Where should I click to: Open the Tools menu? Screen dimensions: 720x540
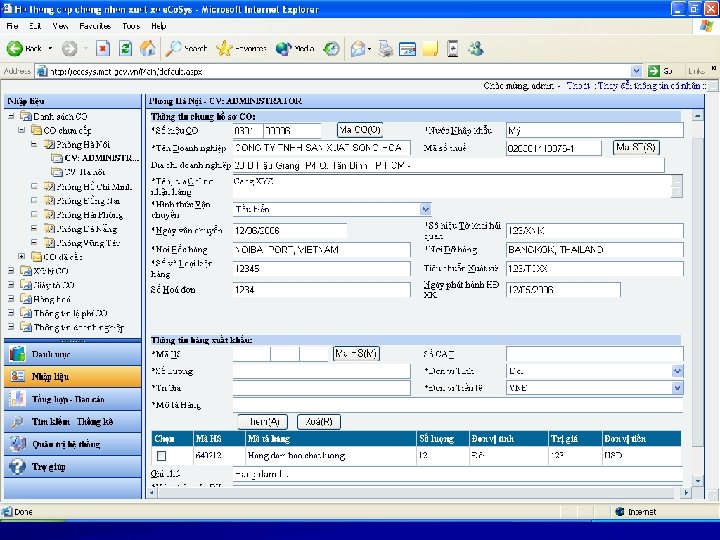pos(131,25)
